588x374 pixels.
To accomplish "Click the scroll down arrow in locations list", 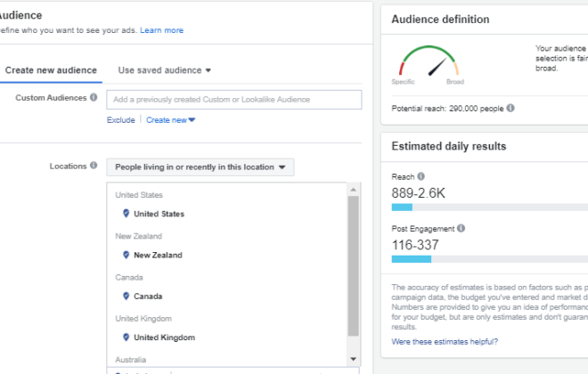I will click(x=354, y=359).
